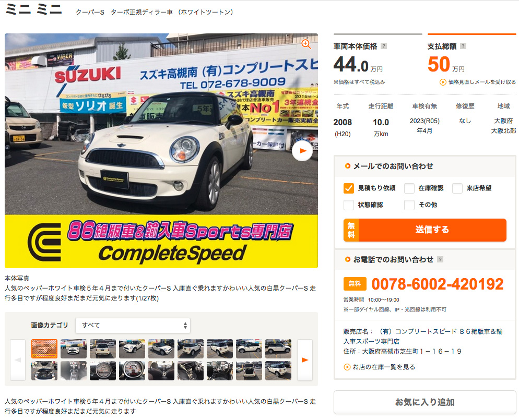The image size is (519, 420).
Task: Check the 在庫確認 checkbox
Action: (409, 188)
